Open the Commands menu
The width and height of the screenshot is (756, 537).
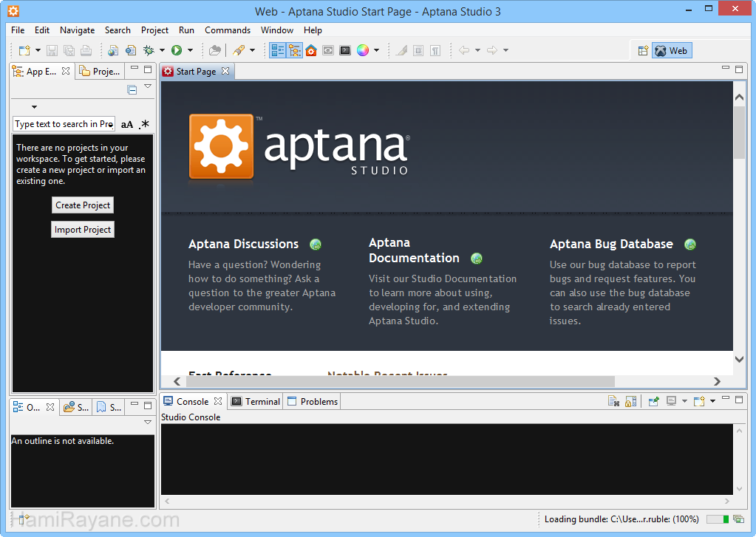[x=228, y=30]
